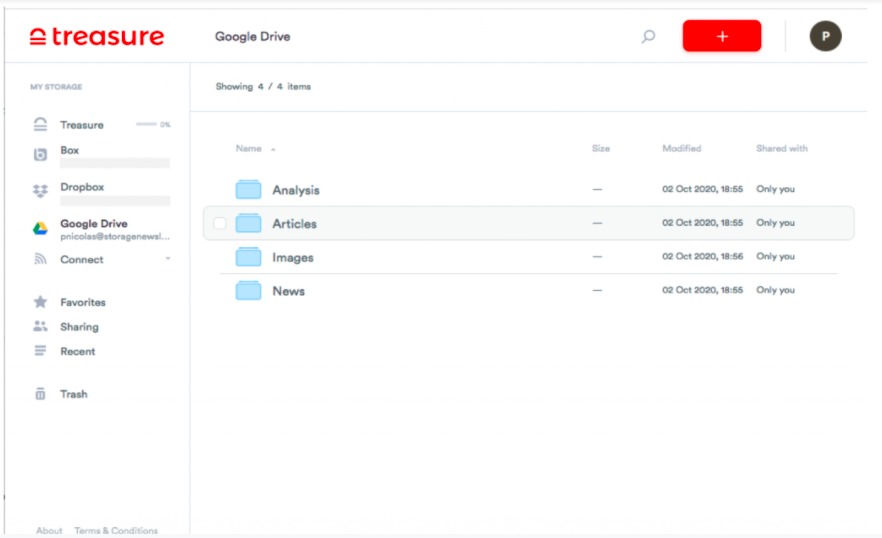Screen dimensions: 882x538
Task: Open Trash in sidebar
Action: tap(74, 394)
